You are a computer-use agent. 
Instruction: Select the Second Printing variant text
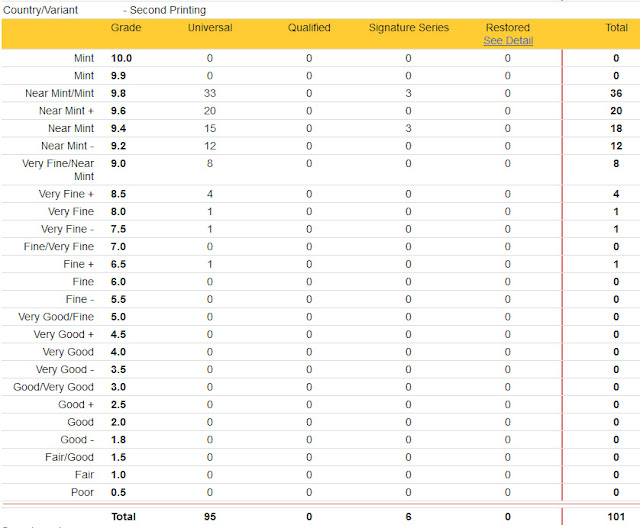coord(168,10)
